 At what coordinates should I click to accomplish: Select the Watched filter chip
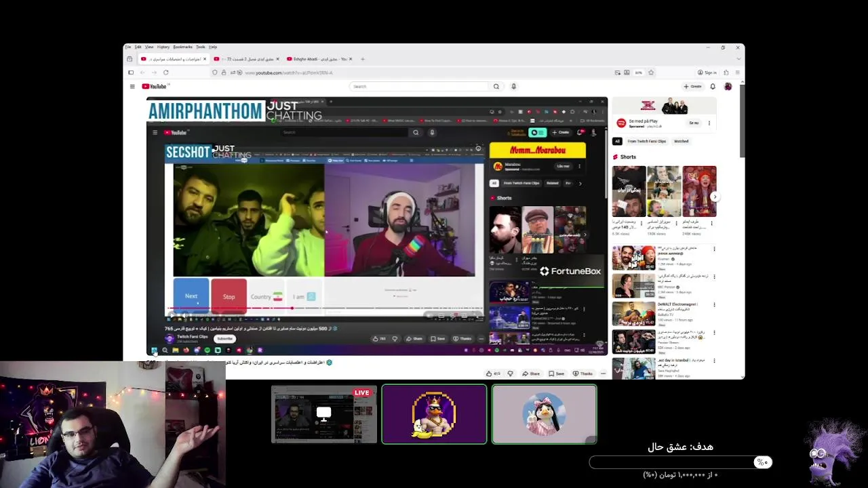[682, 141]
